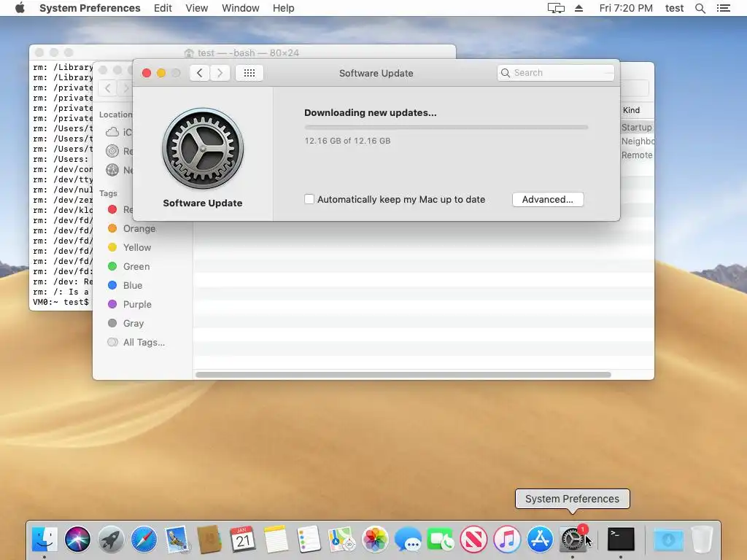Open Notification Center in menu bar

(723, 8)
